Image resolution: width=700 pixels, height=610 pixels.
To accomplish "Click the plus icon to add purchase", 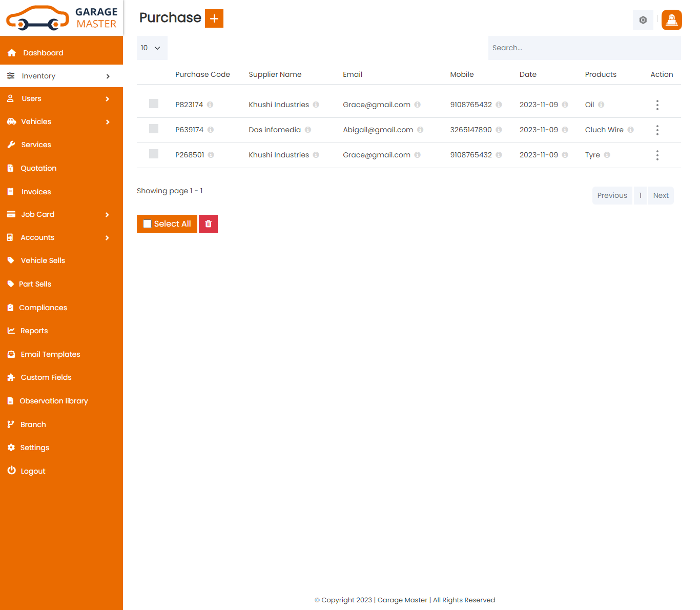I will (x=214, y=18).
